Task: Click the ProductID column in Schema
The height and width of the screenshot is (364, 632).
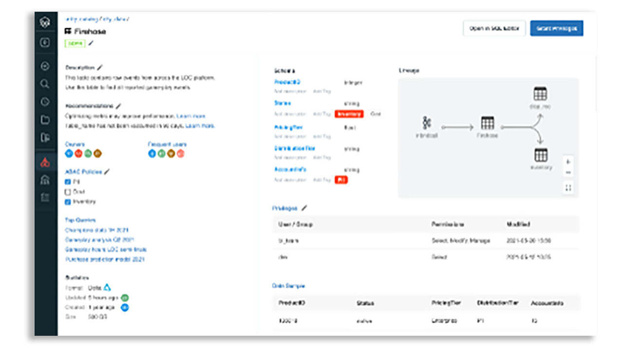Action: click(287, 82)
